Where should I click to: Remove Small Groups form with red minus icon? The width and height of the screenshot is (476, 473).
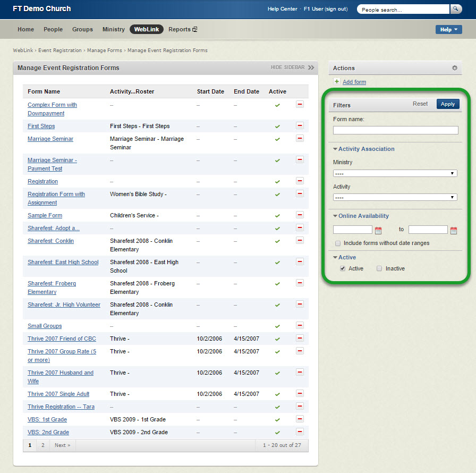[x=300, y=325]
